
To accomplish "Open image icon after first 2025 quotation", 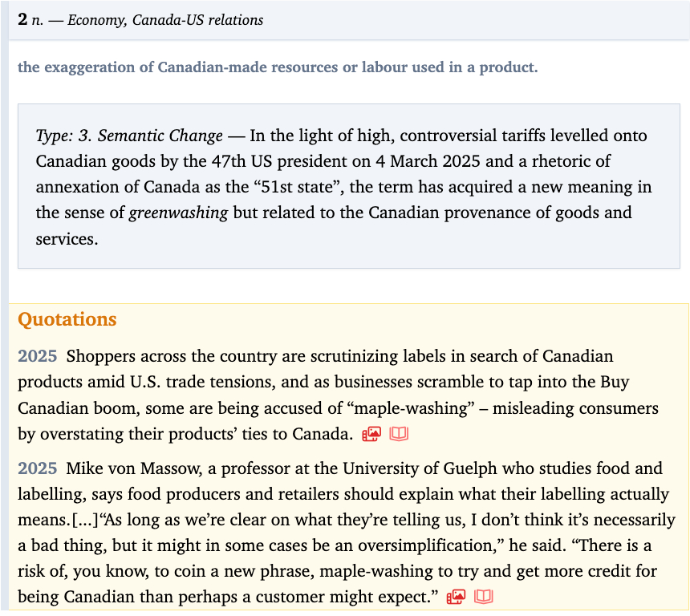I will (371, 435).
